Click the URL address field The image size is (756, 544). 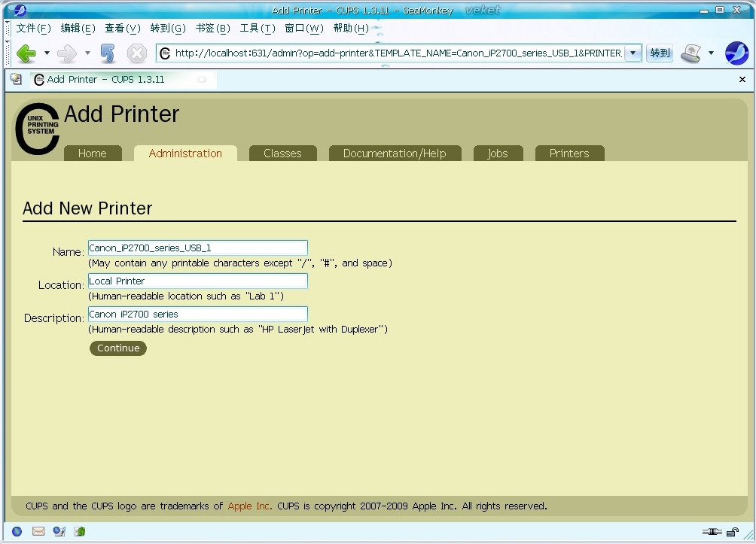point(398,53)
